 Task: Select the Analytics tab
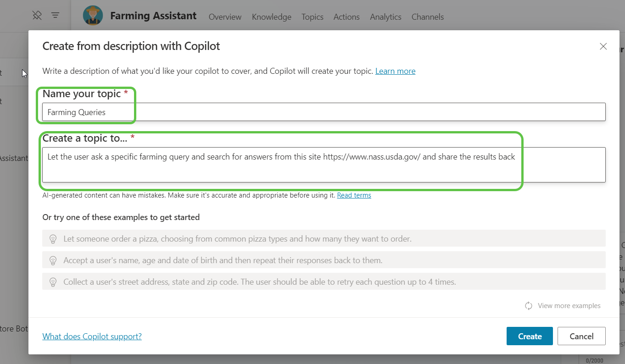385,17
